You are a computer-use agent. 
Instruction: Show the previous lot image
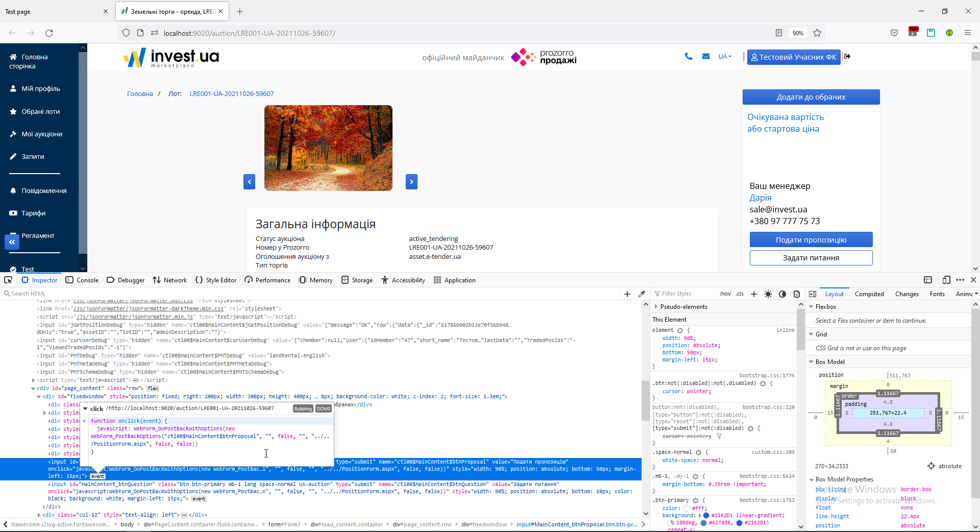click(249, 182)
